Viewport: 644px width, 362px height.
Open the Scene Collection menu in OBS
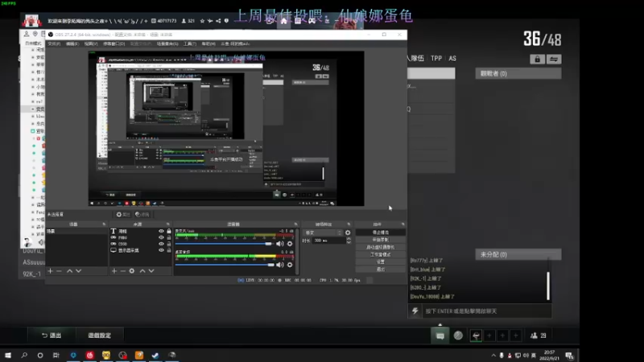(x=167, y=44)
